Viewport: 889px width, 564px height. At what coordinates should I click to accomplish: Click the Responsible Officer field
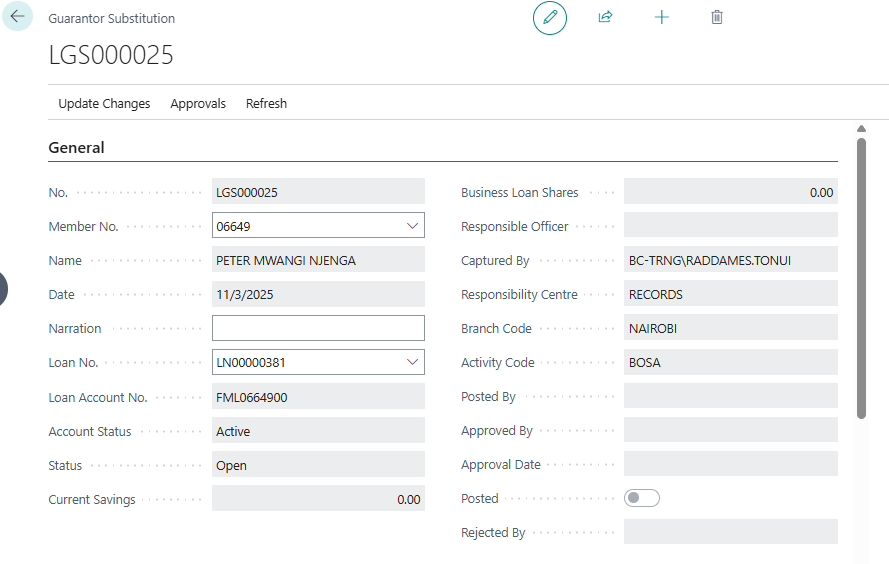point(730,226)
